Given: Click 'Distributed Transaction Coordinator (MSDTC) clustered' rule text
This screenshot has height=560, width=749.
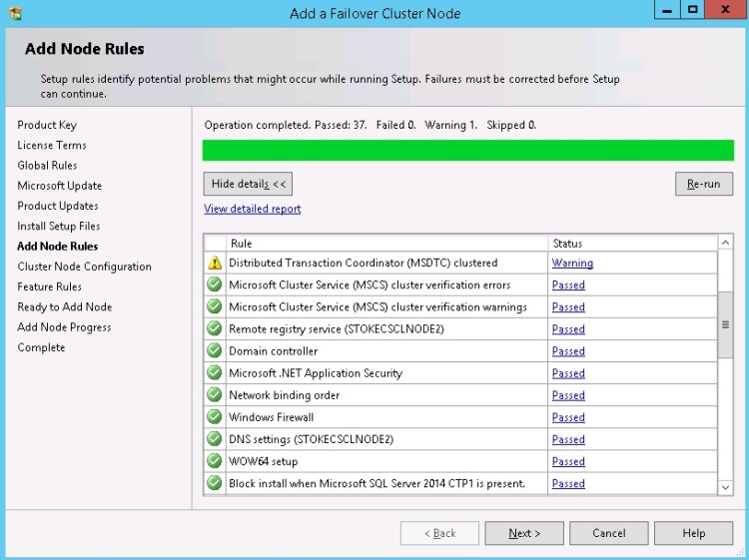Looking at the screenshot, I should [x=364, y=264].
